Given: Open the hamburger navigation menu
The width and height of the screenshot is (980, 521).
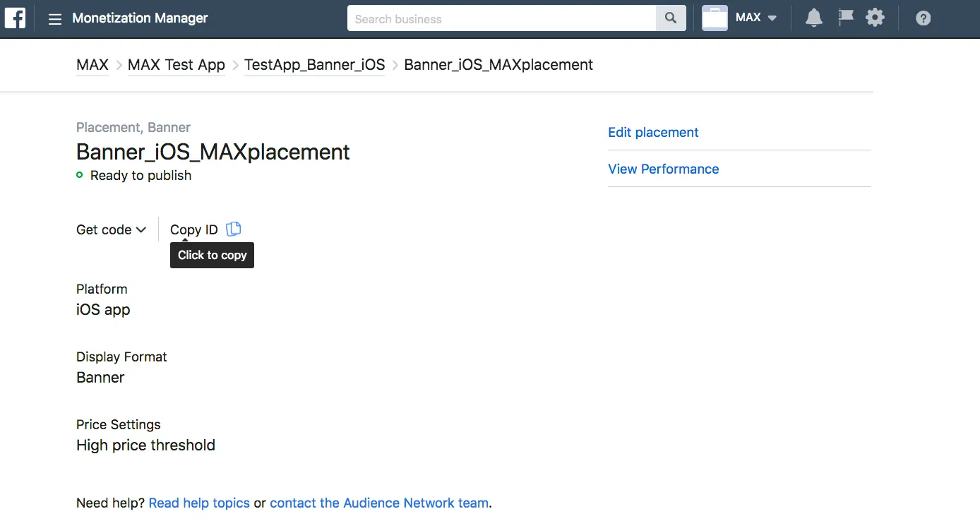Looking at the screenshot, I should [x=54, y=18].
